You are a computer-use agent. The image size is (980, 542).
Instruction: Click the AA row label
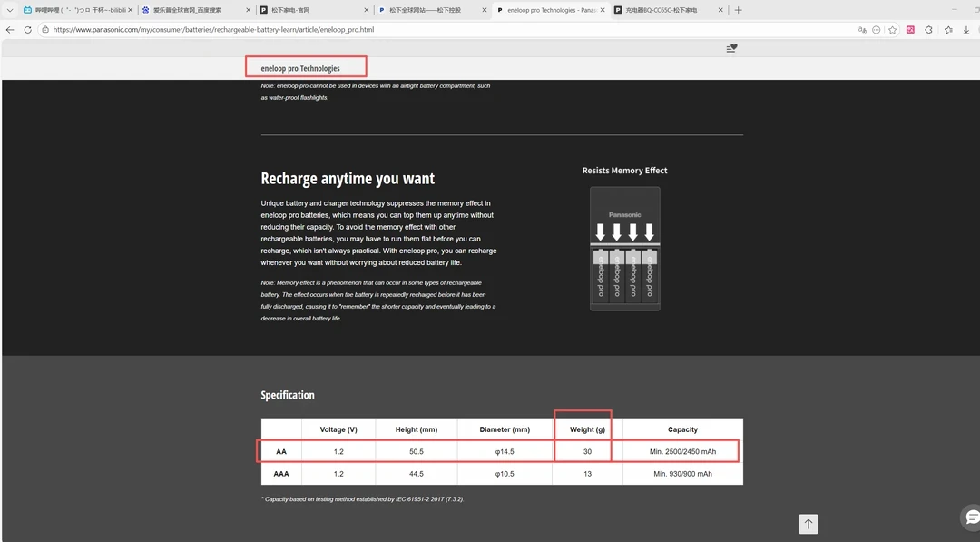(x=281, y=451)
